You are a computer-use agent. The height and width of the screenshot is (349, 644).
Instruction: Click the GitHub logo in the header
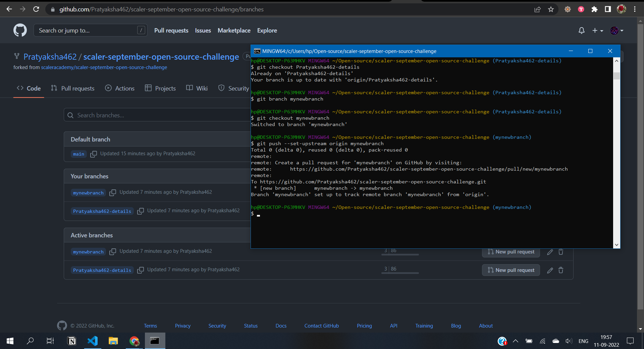pos(20,30)
